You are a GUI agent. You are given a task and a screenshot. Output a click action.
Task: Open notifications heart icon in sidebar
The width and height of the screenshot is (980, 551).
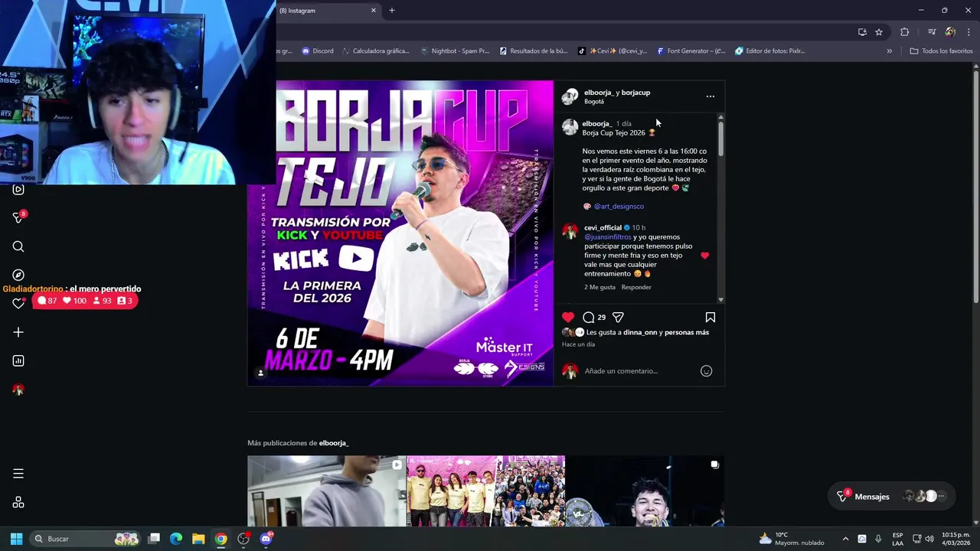tap(18, 304)
